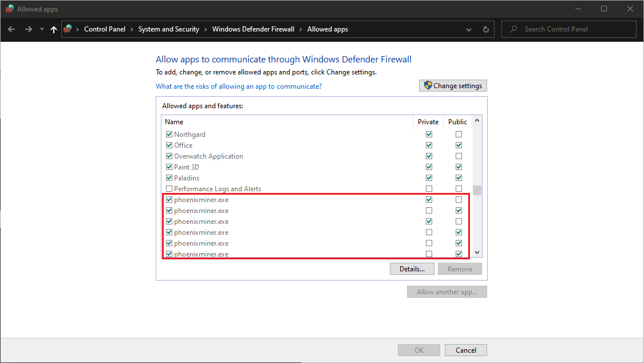
Task: Enable Public for Performance Logs and Alerts
Action: (459, 189)
